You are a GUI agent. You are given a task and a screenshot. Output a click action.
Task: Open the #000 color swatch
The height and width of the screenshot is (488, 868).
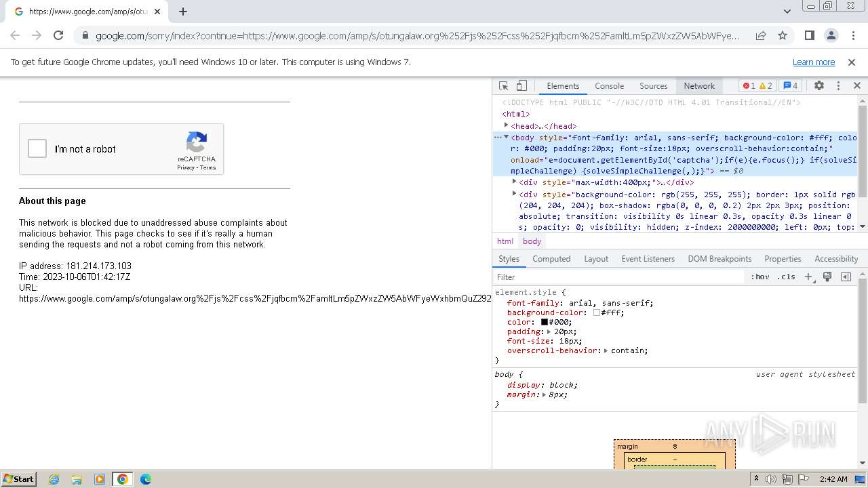pyautogui.click(x=544, y=322)
